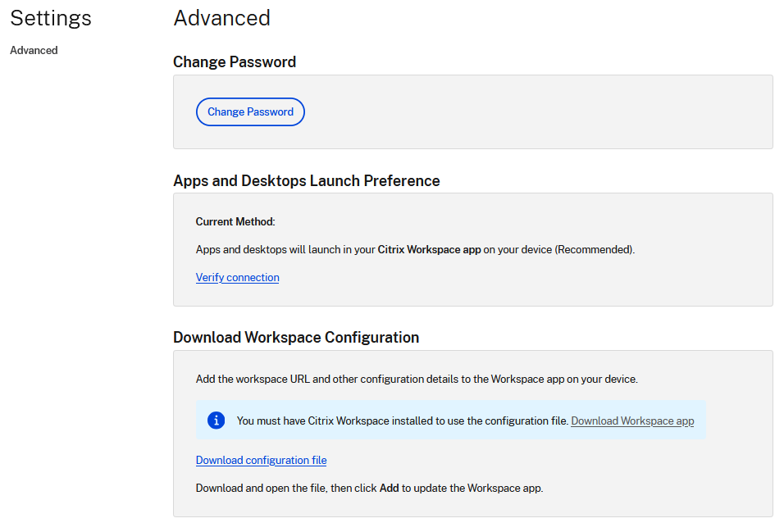Click the Advanced page heading
The height and width of the screenshot is (532, 784).
click(x=221, y=18)
